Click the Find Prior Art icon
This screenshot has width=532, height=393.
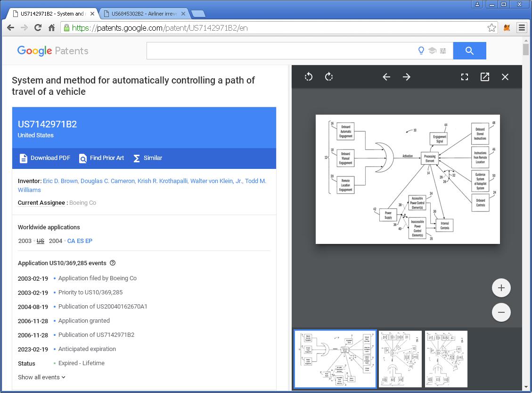(83, 159)
